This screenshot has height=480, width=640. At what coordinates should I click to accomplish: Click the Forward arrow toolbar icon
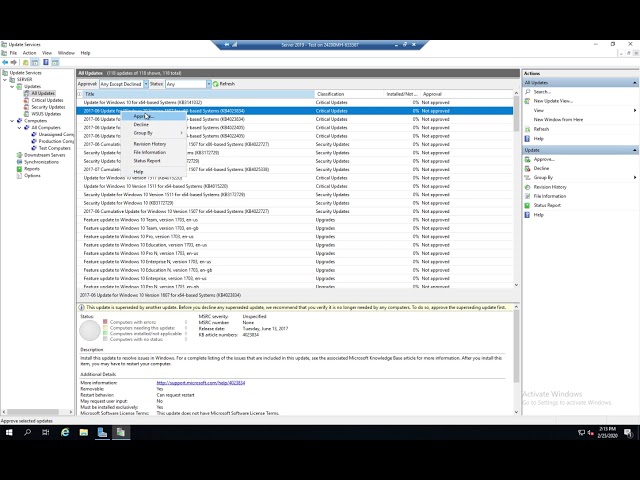pyautogui.click(x=14, y=62)
